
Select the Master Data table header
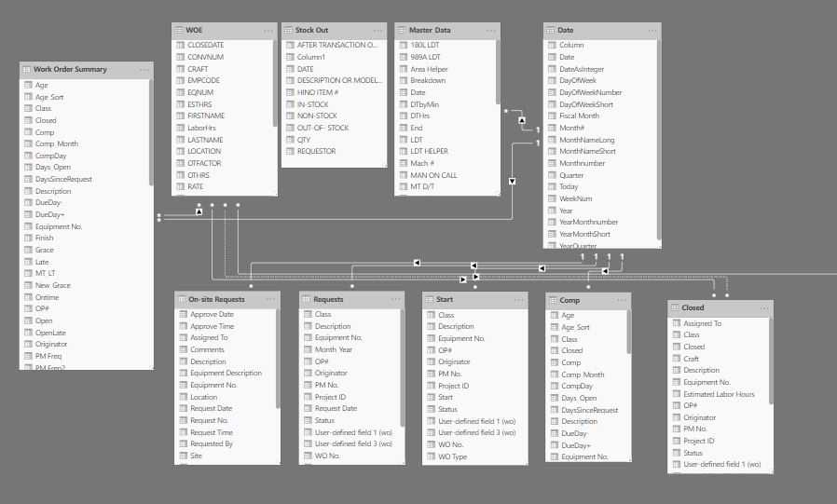coord(447,31)
